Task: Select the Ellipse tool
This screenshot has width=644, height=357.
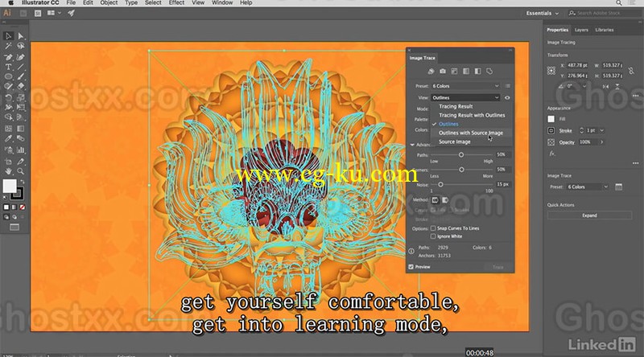Action: pyautogui.click(x=8, y=76)
